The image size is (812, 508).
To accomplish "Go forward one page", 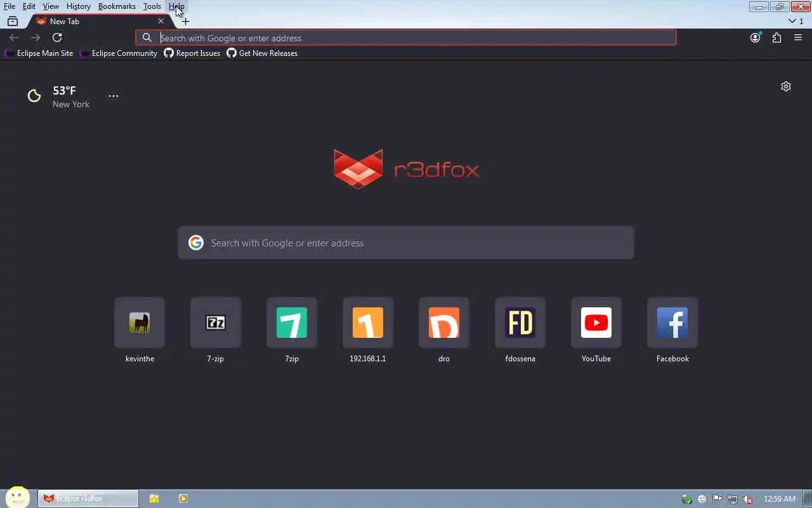I will pyautogui.click(x=36, y=37).
